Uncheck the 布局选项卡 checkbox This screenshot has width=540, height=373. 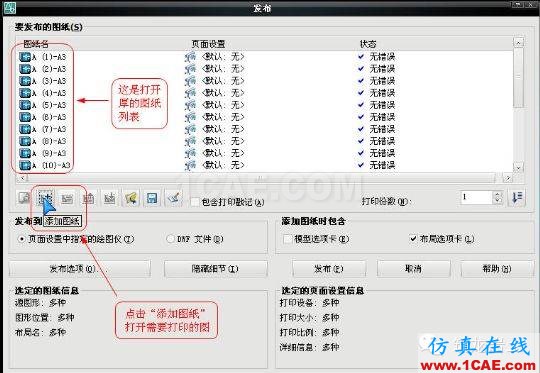click(413, 239)
